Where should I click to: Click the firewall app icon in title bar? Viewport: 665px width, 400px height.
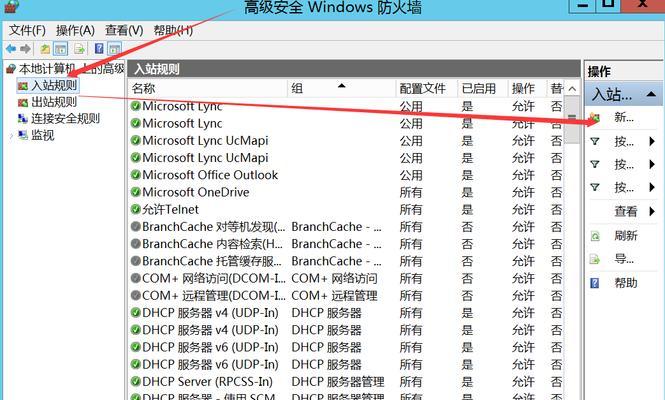[11, 6]
